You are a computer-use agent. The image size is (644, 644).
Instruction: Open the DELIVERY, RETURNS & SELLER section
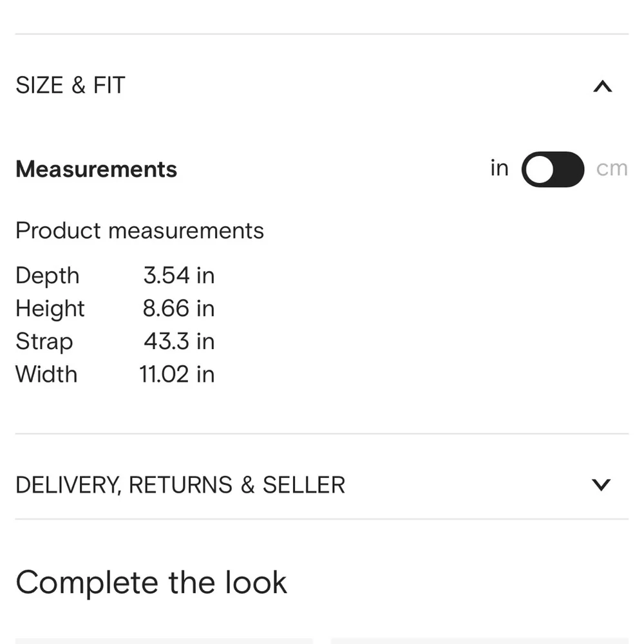(180, 485)
